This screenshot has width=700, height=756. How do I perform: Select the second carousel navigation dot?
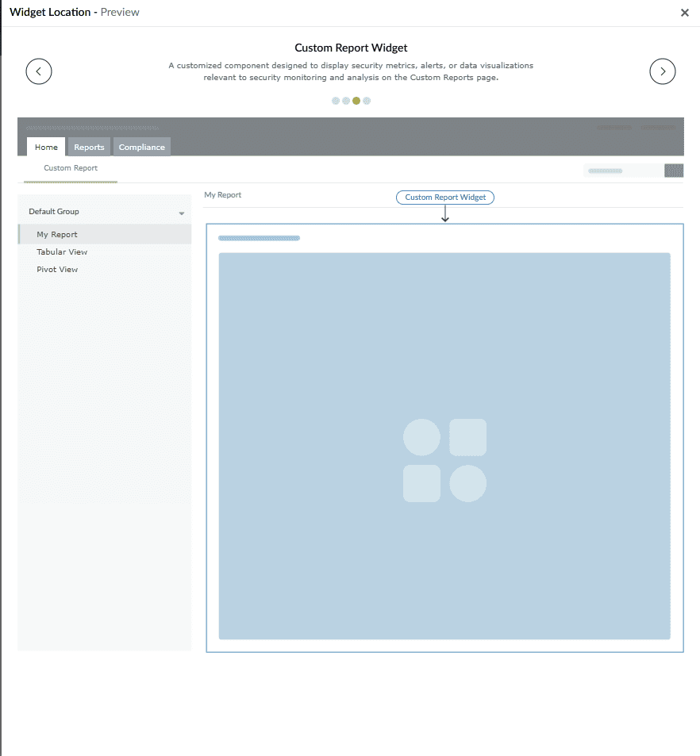(346, 101)
